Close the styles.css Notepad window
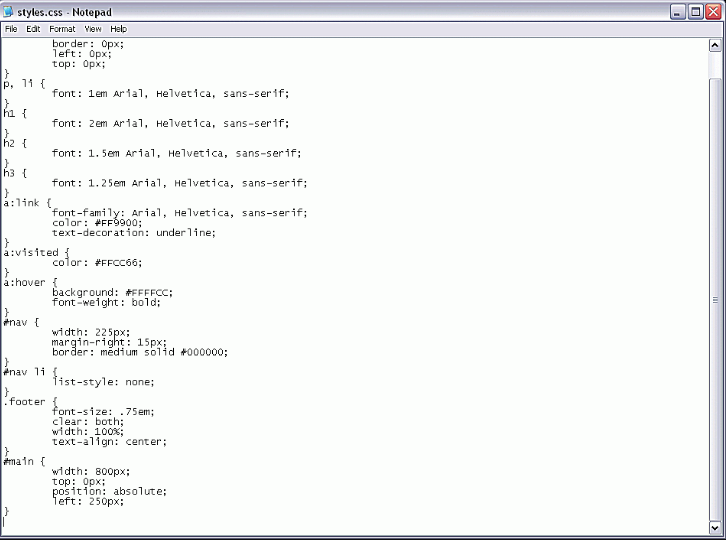This screenshot has width=726, height=540. 713,12
